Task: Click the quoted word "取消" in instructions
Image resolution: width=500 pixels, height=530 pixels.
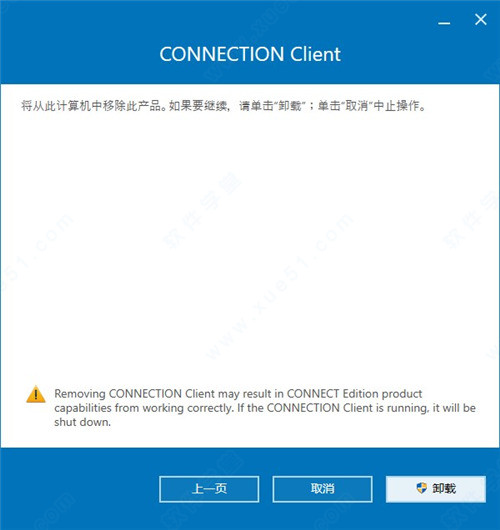Action: click(x=357, y=106)
